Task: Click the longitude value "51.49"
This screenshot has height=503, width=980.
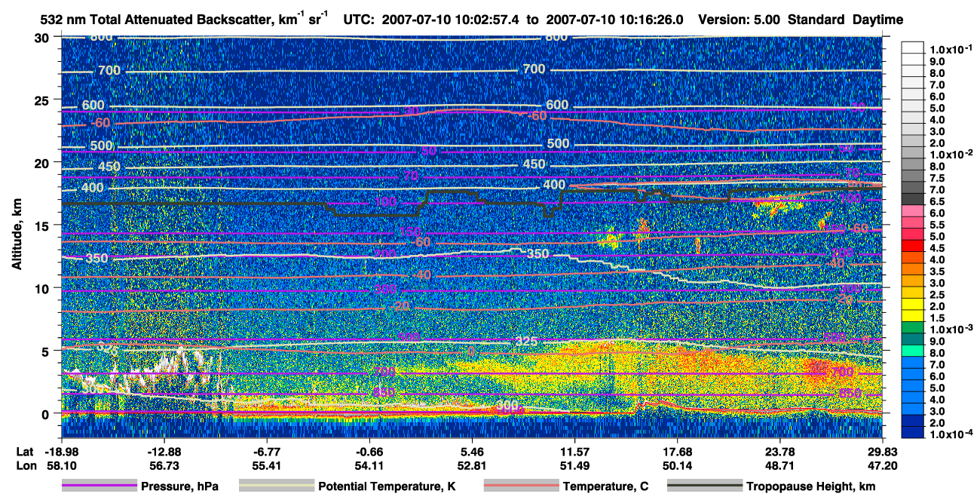Action: (574, 465)
